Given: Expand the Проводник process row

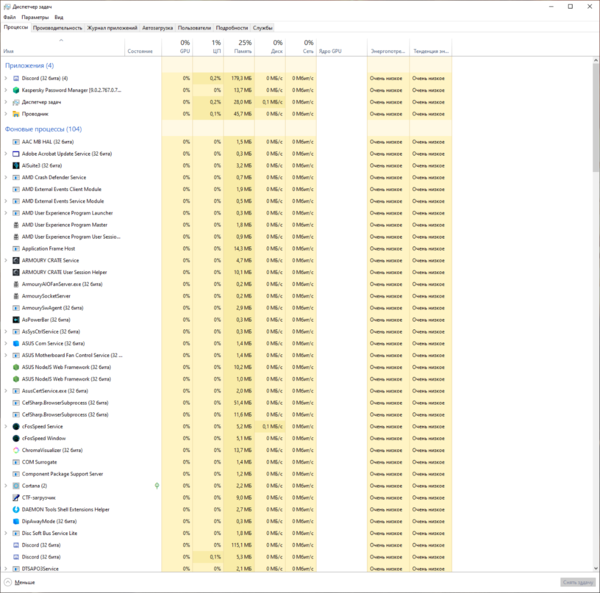Looking at the screenshot, I should pos(6,114).
